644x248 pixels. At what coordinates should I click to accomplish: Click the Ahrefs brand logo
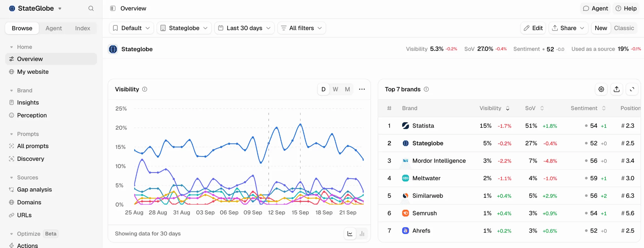(x=406, y=231)
